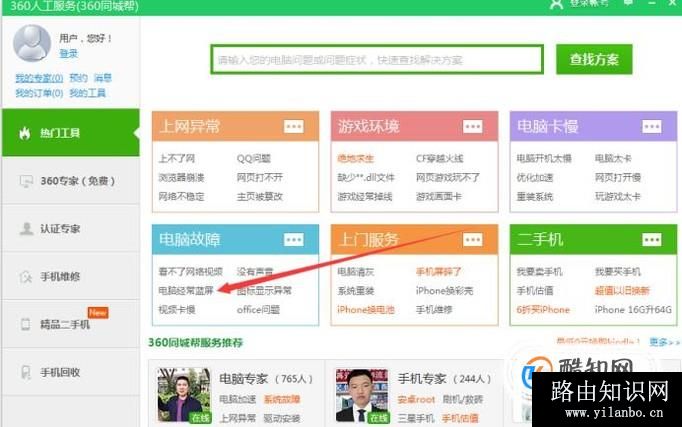Open the 手机回收 sidebar tab
Screen dimensions: 682x427
pyautogui.click(x=70, y=372)
